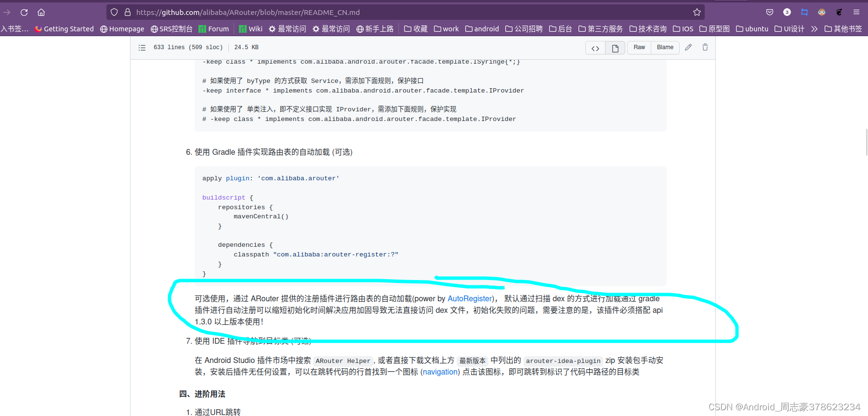Show more bookmarks with the chevron

coord(814,29)
